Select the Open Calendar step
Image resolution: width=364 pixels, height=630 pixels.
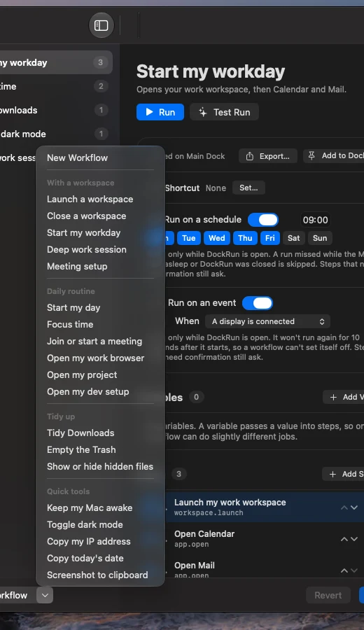point(265,539)
